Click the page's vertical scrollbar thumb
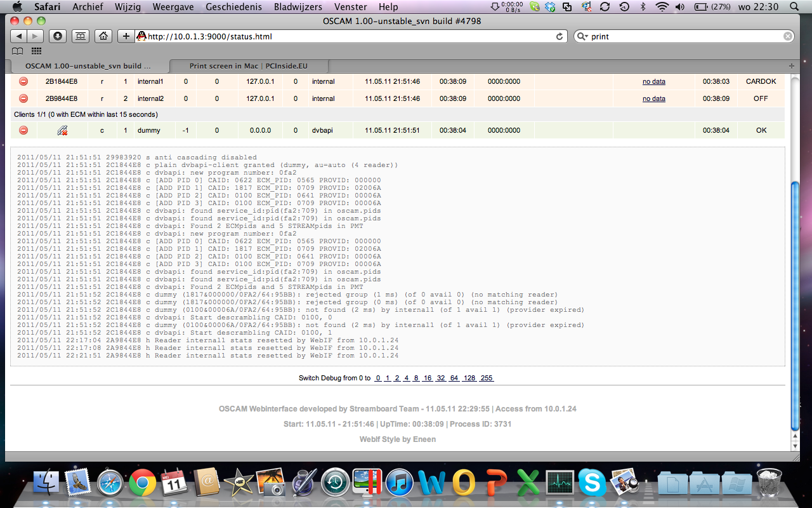Viewport: 812px width, 508px height. pos(796,305)
